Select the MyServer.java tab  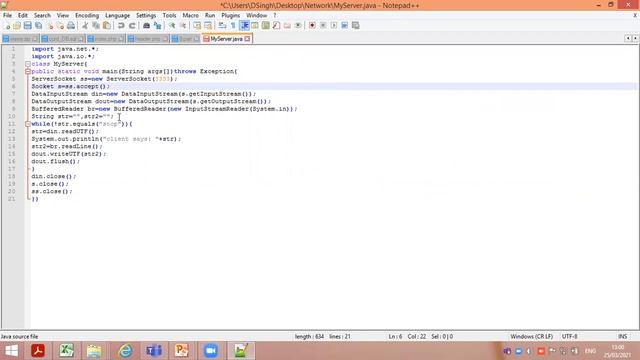point(227,39)
